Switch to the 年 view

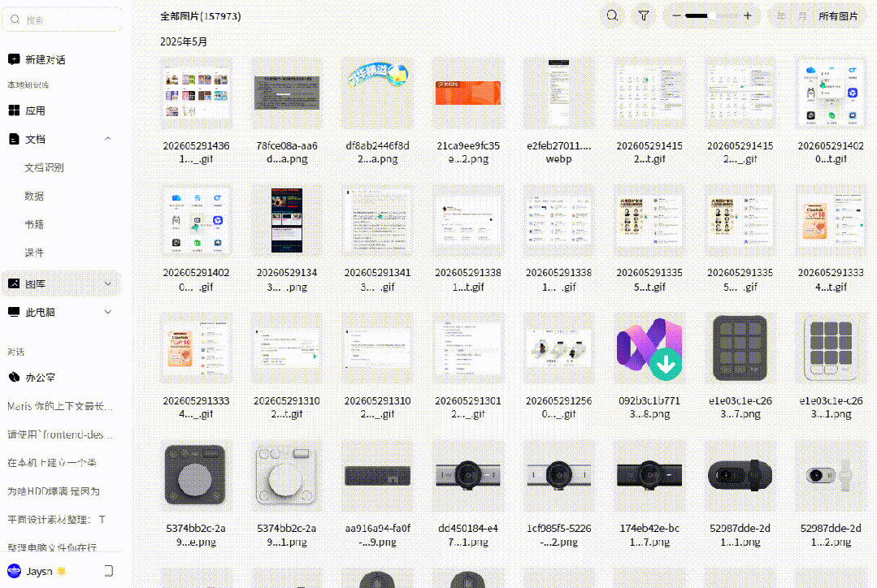[781, 16]
